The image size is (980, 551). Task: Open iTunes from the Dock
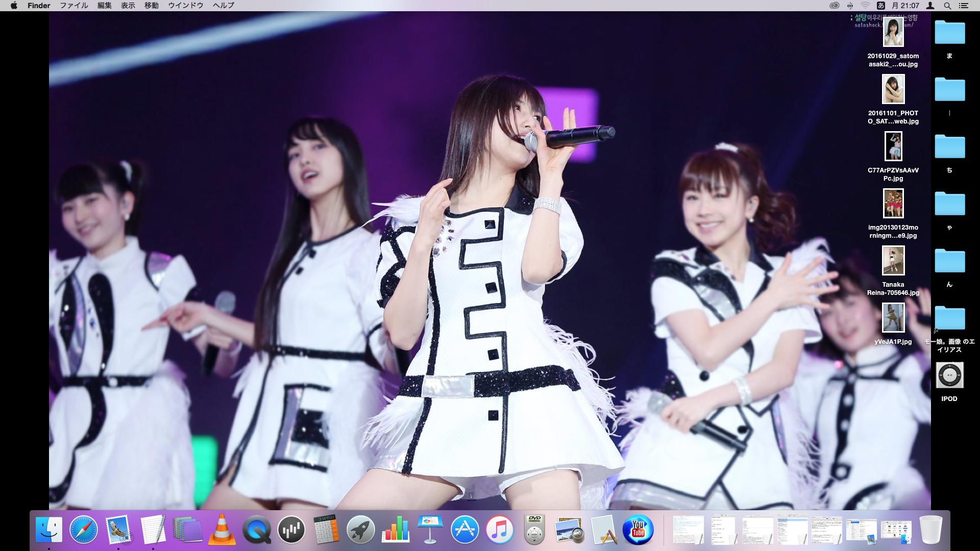point(499,530)
